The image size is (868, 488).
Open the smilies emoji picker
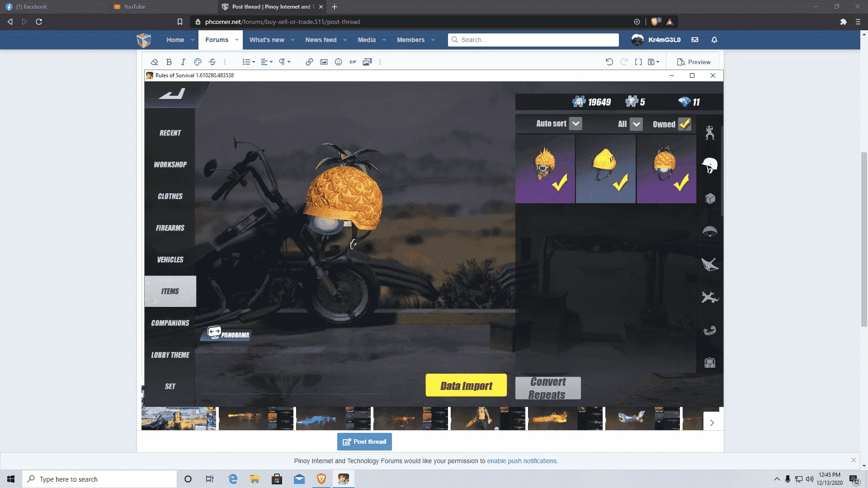(x=338, y=62)
